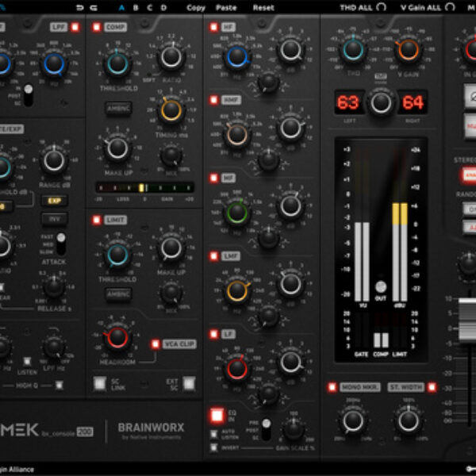Click the teal THD knob
Viewport: 476px width, 476px height.
(x=353, y=50)
